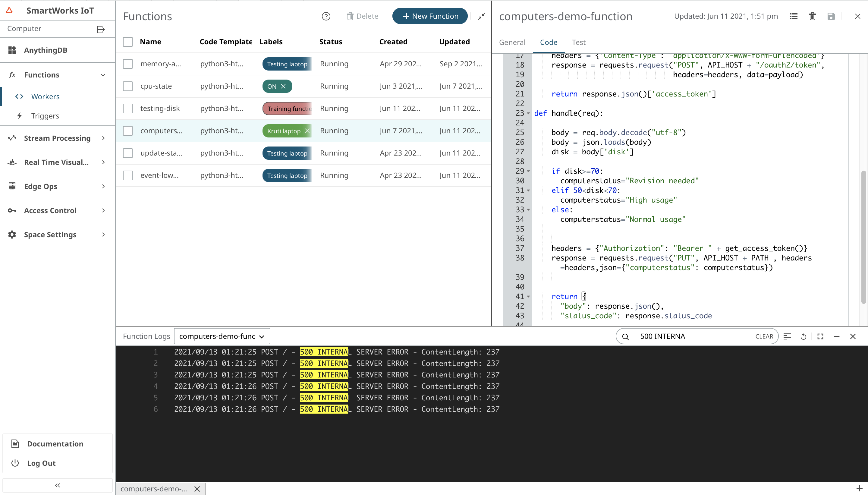Expand the Stream Processing section

[103, 138]
